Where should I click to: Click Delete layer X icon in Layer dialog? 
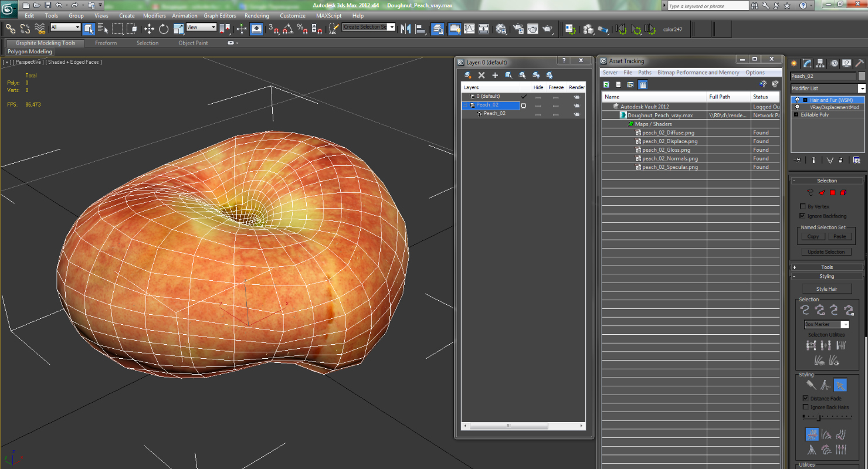click(482, 75)
